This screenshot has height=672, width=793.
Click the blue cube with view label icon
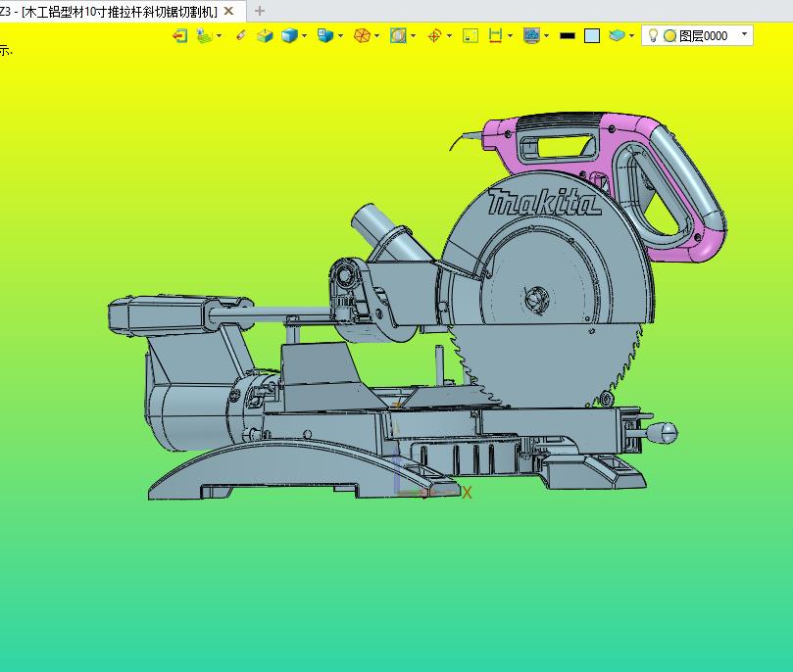(x=325, y=35)
